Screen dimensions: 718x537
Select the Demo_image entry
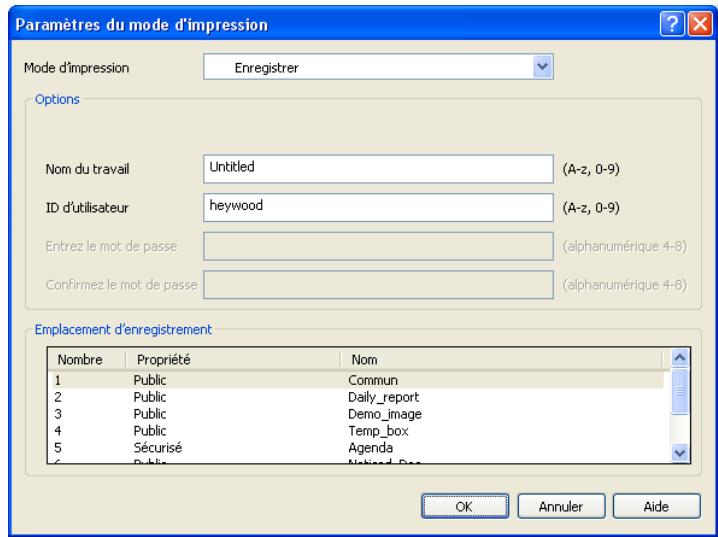385,414
